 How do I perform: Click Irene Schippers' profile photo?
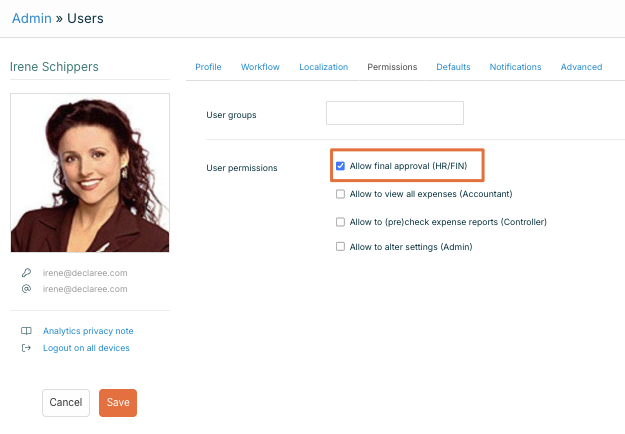[x=90, y=173]
